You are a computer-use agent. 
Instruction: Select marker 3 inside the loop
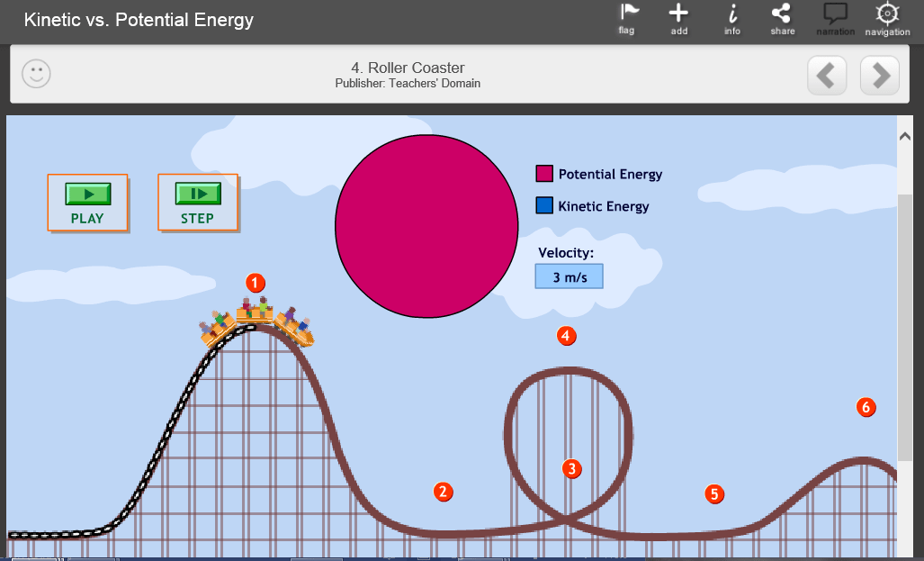pos(571,469)
